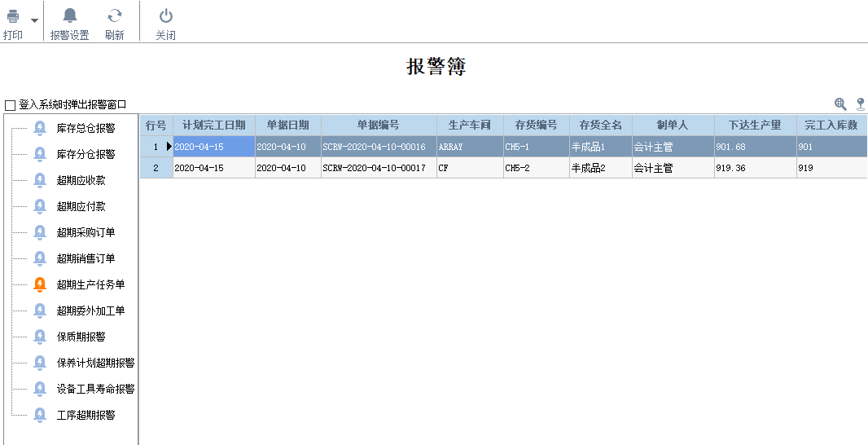Select 设备工具寿命报警 in sidebar
This screenshot has height=445, width=868.
point(95,389)
